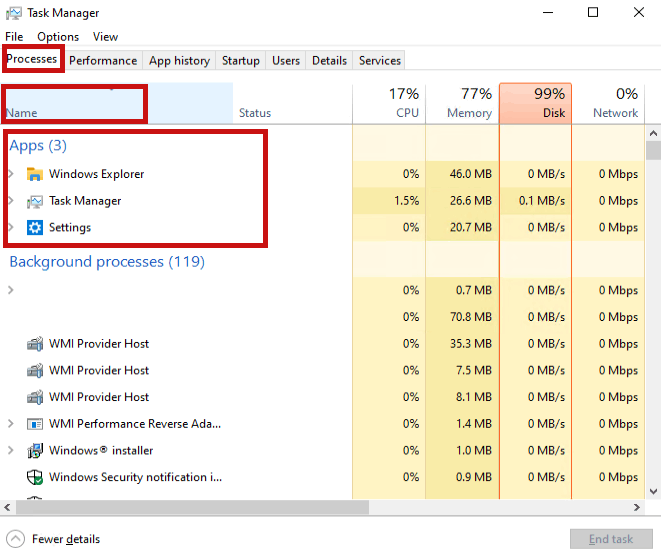
Task: Click the Windows Explorer folder icon
Action: 35,174
